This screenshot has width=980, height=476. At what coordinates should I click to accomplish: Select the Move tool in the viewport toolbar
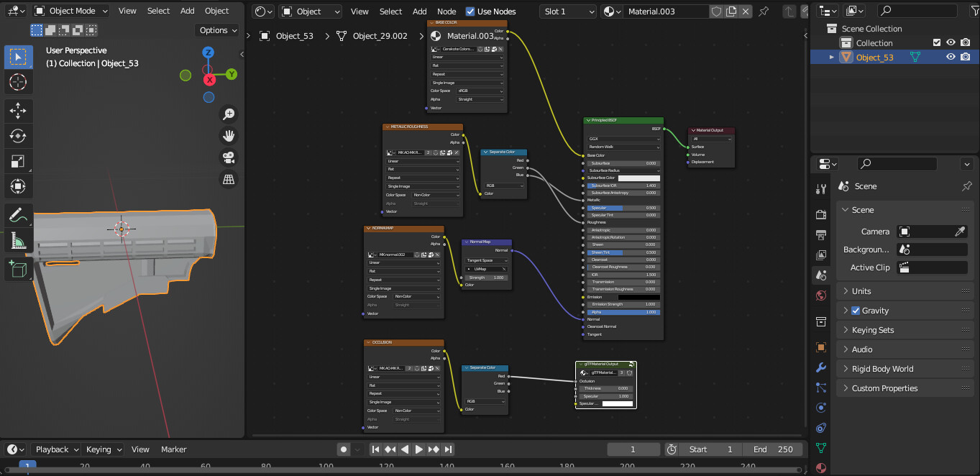(x=18, y=111)
